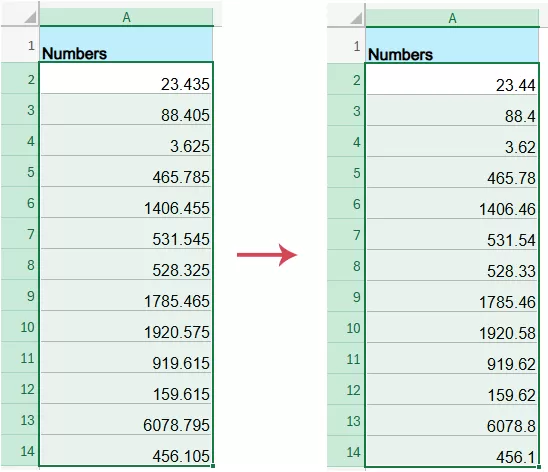Screen dimensions: 548x472
Task: Click the red arrow between sheets
Action: point(267,255)
